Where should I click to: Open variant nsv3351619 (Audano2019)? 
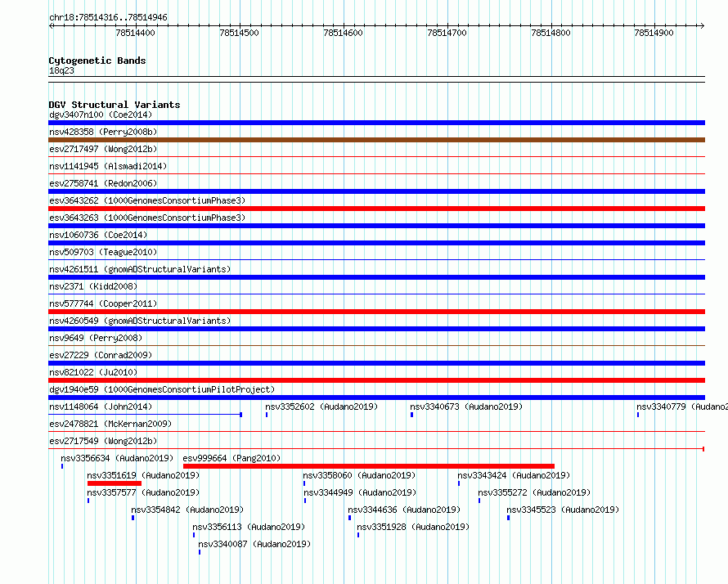point(143,475)
